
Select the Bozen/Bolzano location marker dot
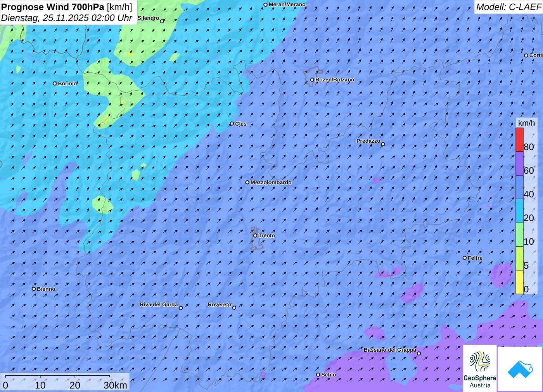click(x=312, y=80)
